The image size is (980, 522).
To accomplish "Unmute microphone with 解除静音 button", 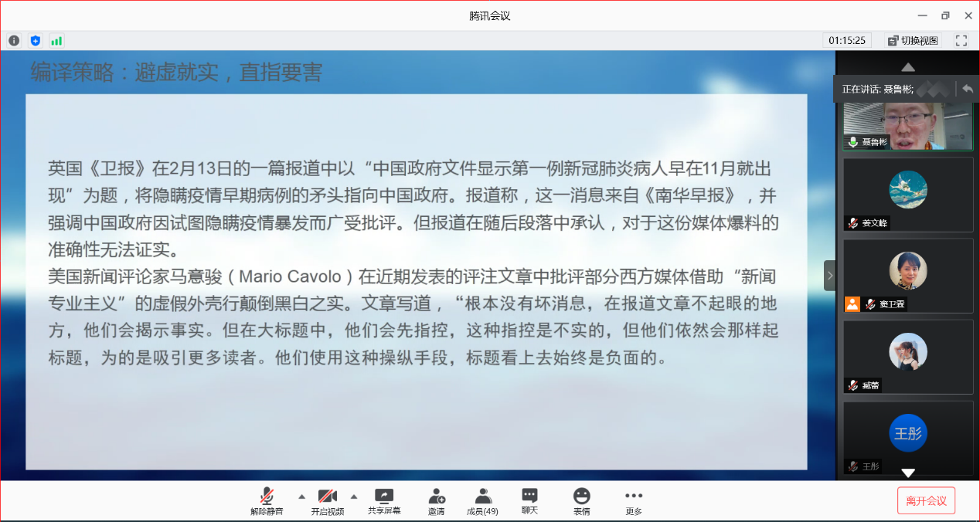I will click(267, 501).
